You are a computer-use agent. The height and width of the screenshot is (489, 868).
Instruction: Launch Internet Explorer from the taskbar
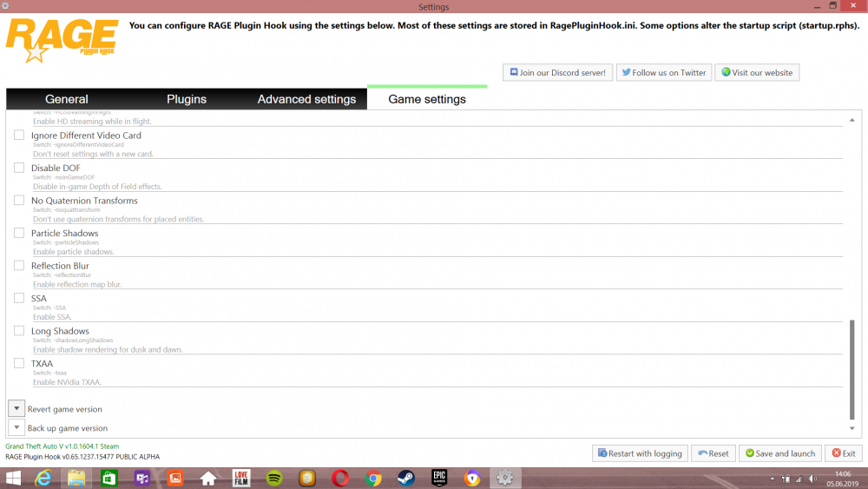point(43,478)
